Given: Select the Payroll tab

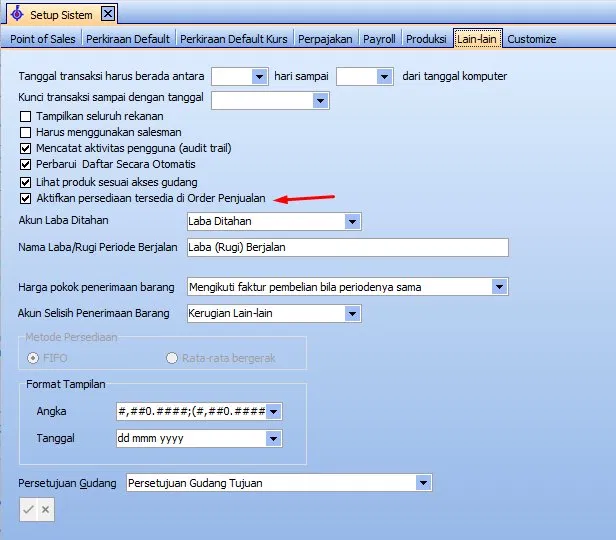Looking at the screenshot, I should click(379, 39).
